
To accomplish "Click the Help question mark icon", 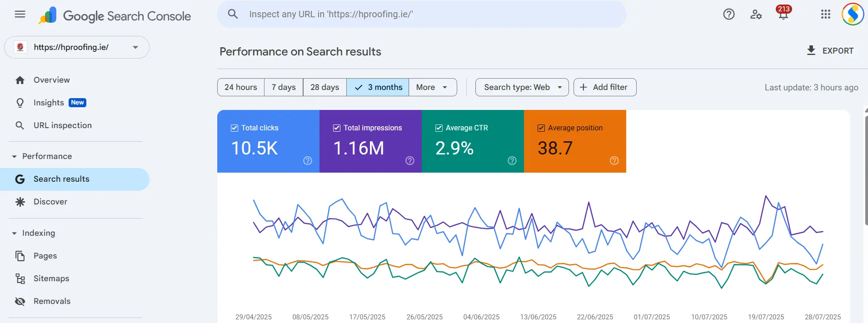I will 728,15.
